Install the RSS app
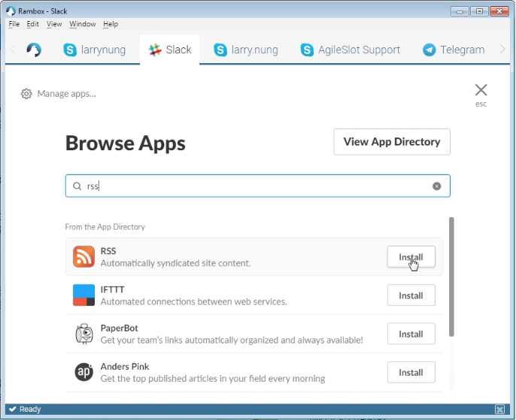The height and width of the screenshot is (420, 516). tap(411, 257)
